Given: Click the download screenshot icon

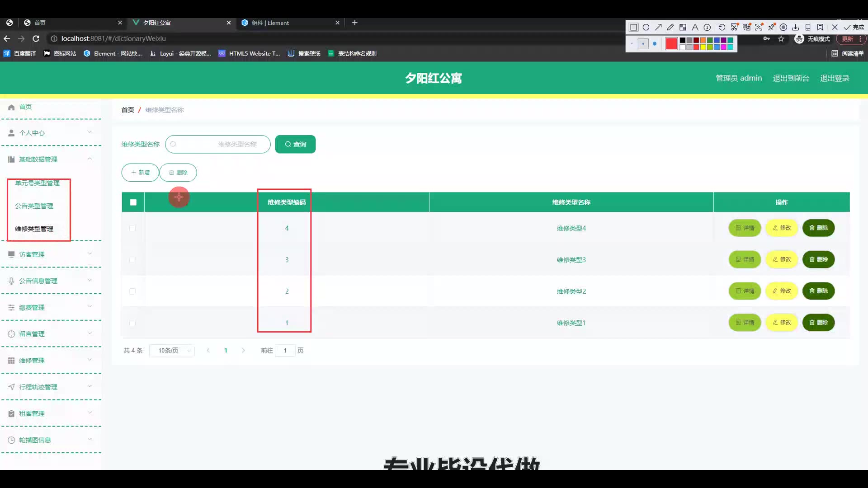Looking at the screenshot, I should [x=795, y=27].
